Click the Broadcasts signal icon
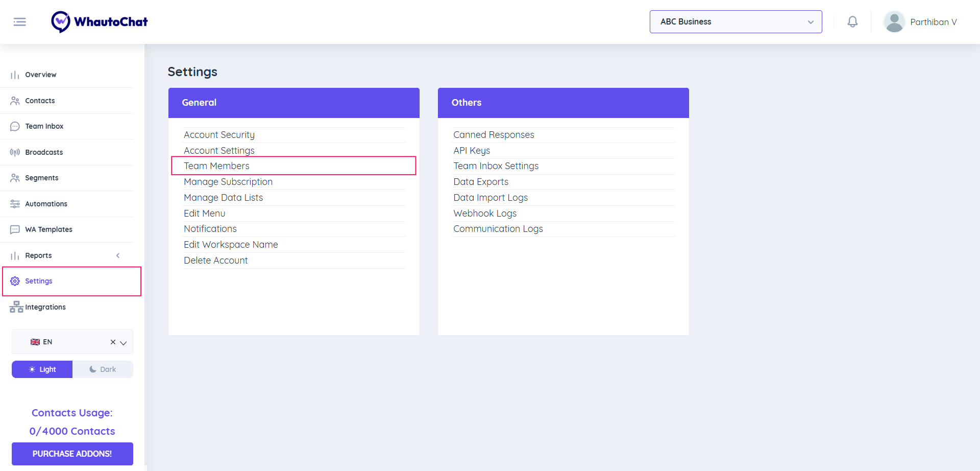Viewport: 980px width, 471px height. [x=15, y=152]
